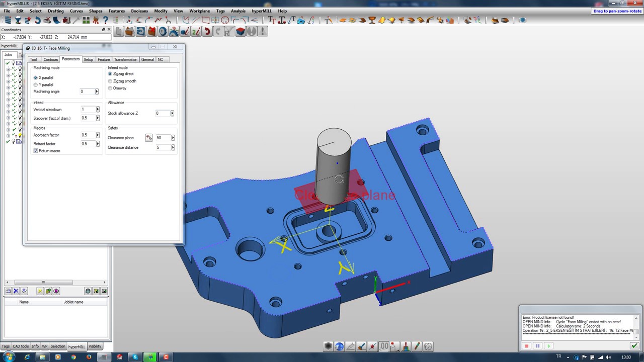The width and height of the screenshot is (644, 362).
Task: Uncheck the Return macro checkbox
Action: tap(36, 151)
